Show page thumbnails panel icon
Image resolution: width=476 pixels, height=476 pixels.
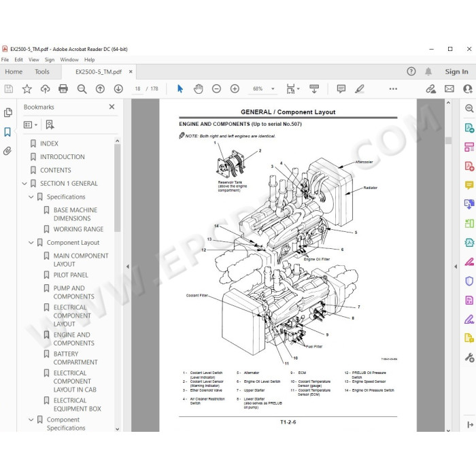click(x=8, y=113)
